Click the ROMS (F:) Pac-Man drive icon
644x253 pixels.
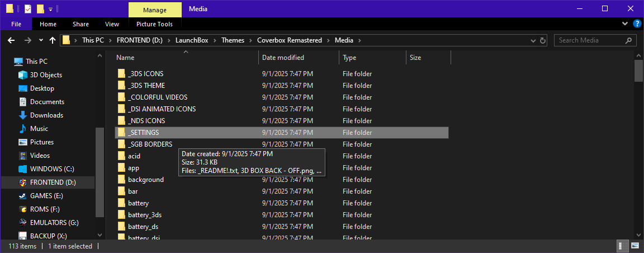pyautogui.click(x=23, y=209)
